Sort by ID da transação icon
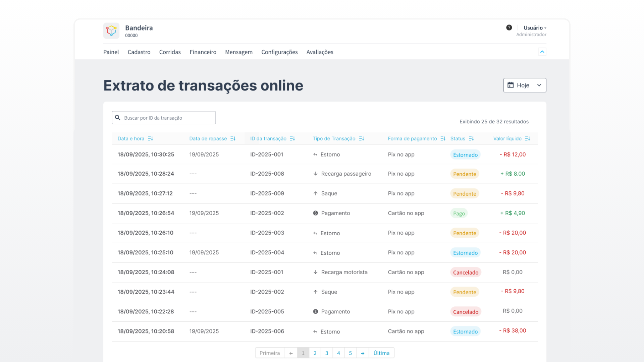The width and height of the screenshot is (644, 362). point(292,138)
